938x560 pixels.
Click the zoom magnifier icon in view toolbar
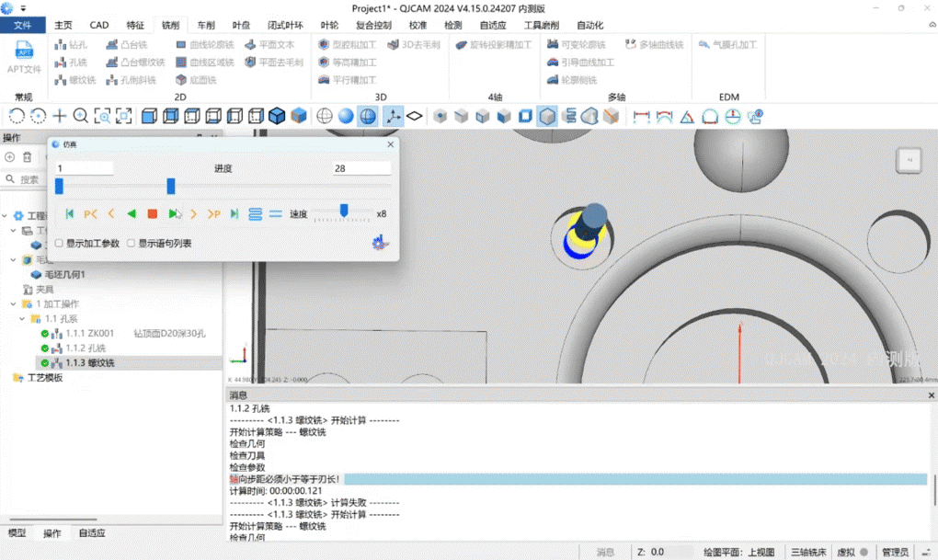tap(81, 116)
